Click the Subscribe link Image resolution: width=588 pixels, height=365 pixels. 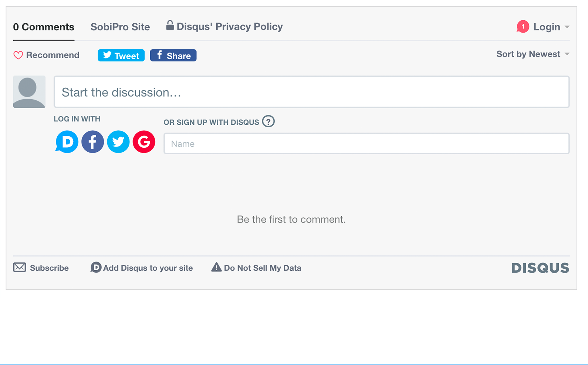[x=49, y=268]
